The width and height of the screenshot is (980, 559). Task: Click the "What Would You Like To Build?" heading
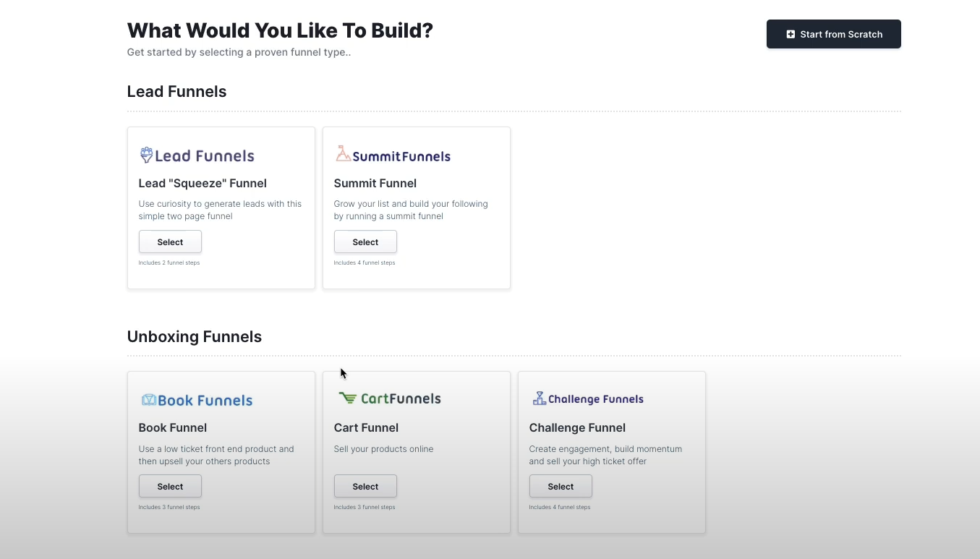(x=280, y=30)
